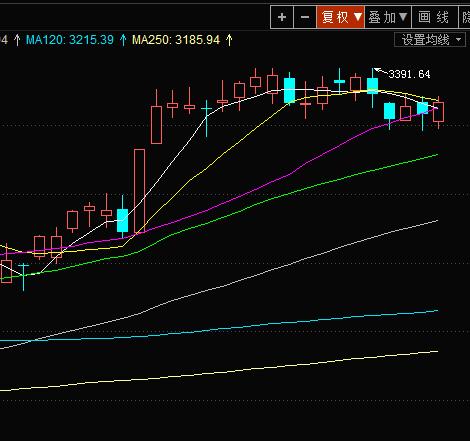Click the MA250: 3185.94 label
The width and height of the screenshot is (470, 441).
click(176, 40)
